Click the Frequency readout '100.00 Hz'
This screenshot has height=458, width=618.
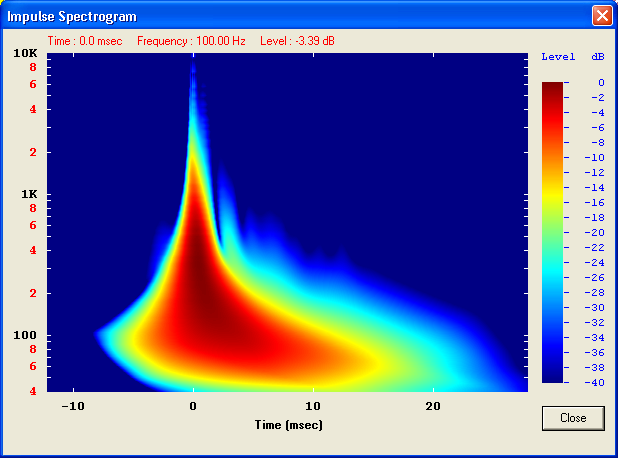(221, 41)
